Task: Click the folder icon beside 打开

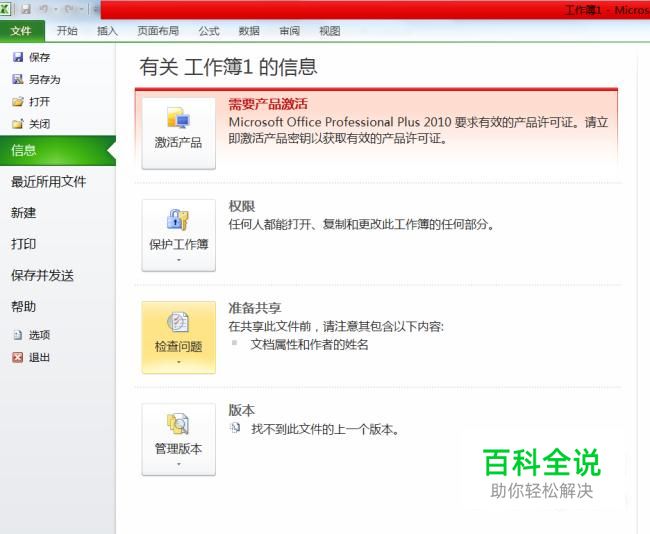Action: click(18, 101)
